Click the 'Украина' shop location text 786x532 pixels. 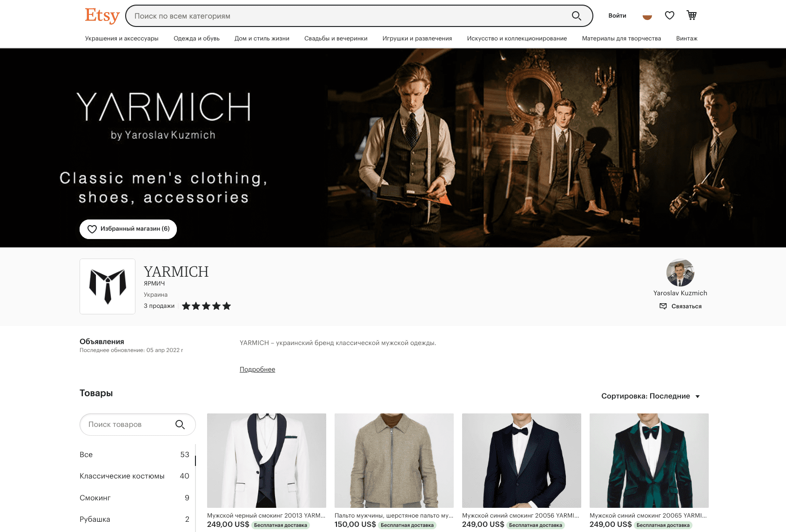pyautogui.click(x=155, y=295)
